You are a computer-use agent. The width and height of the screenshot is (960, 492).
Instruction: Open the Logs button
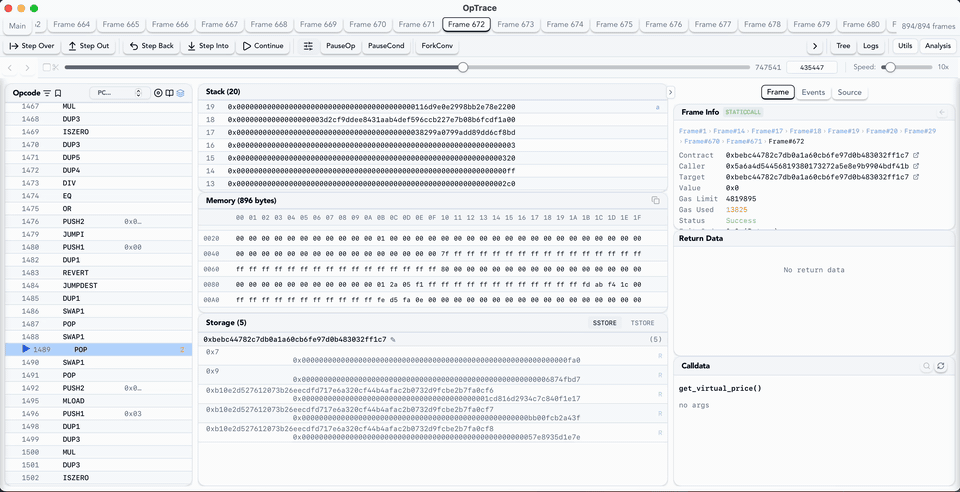pos(871,46)
